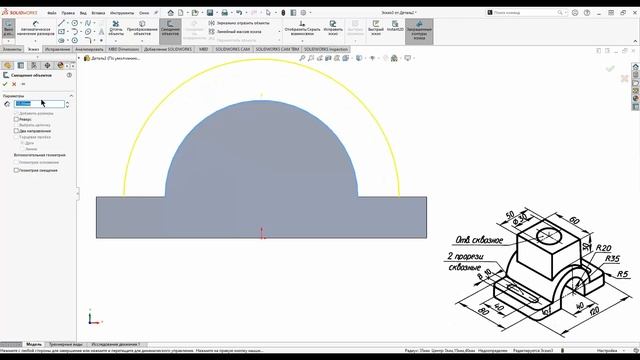640x360 pixels.
Task: Click the Repair Sketch (Исправить эскиз) tool
Action: (333, 29)
